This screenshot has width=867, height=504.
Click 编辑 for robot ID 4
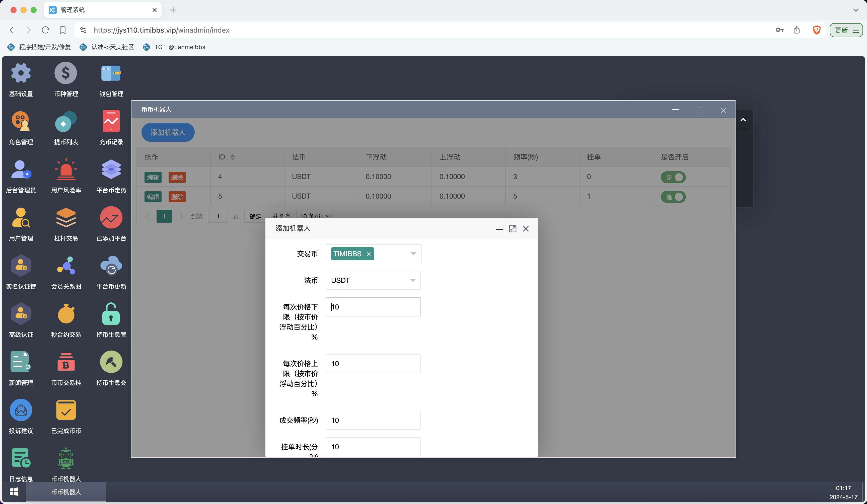[153, 177]
